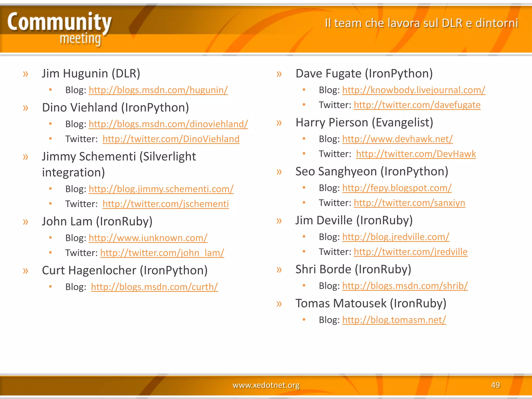Open Shri Borde's blogs.msdn.com/shrib link
Image resolution: width=532 pixels, height=399 pixels.
point(405,286)
